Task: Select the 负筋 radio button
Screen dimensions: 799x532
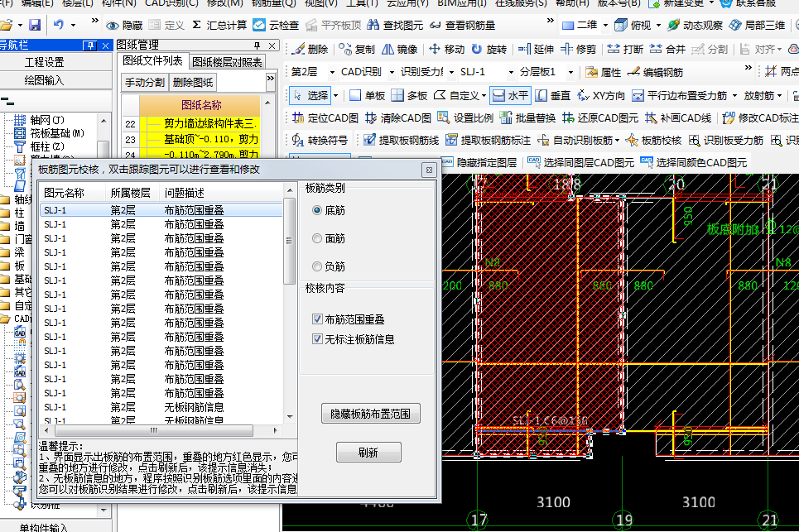Action: pyautogui.click(x=317, y=266)
